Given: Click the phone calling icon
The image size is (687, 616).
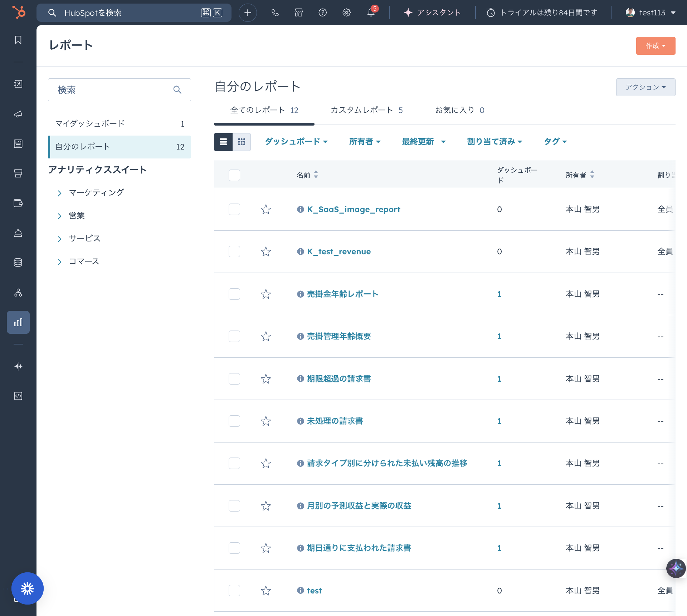Looking at the screenshot, I should pos(275,13).
